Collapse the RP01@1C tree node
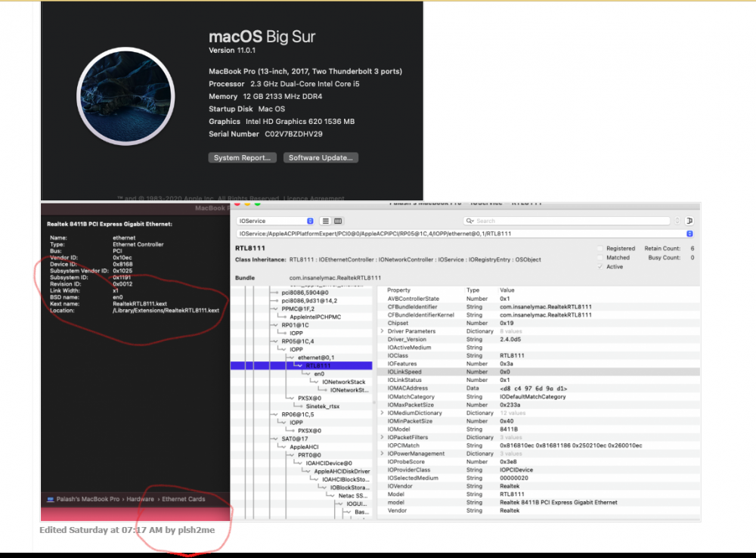The image size is (756, 558). click(x=275, y=326)
